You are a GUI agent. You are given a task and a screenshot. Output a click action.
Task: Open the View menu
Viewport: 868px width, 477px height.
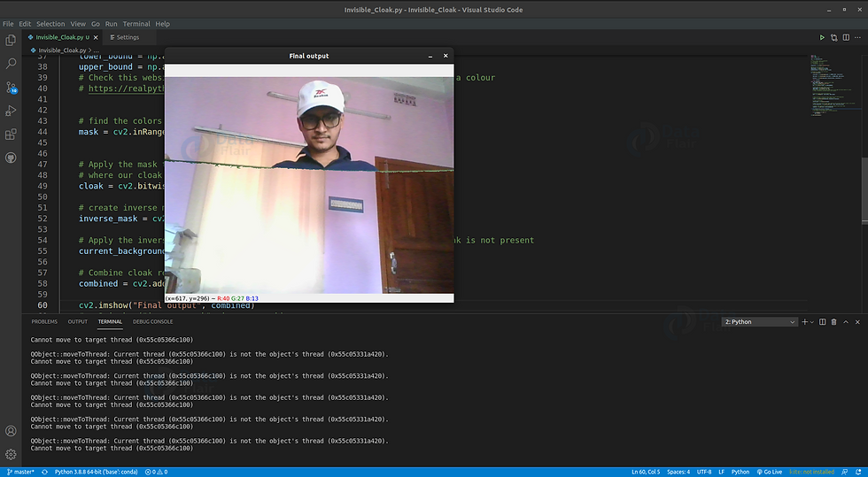pyautogui.click(x=78, y=24)
